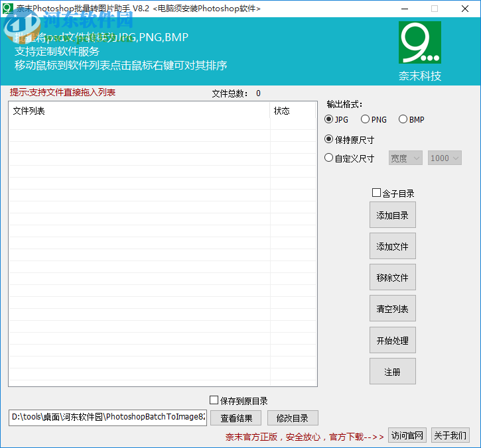Viewport: 481px width, 448px height.
Task: Choose 自定义尺寸 option
Action: [x=350, y=158]
